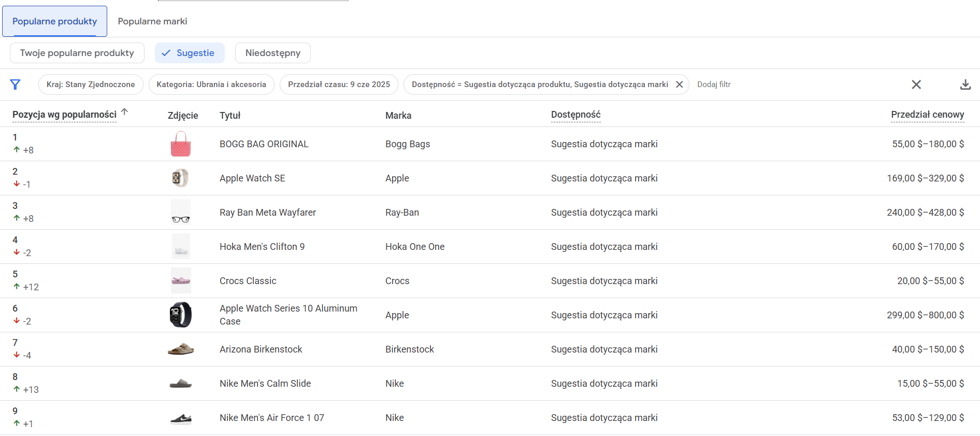Change the Przedział czasu date filter
980x436 pixels.
pos(339,85)
